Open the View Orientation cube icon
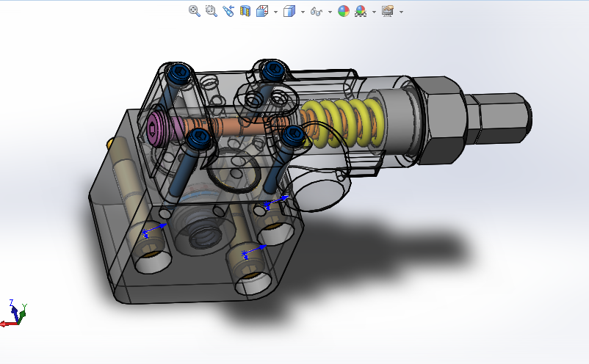This screenshot has height=364, width=589. [x=262, y=11]
